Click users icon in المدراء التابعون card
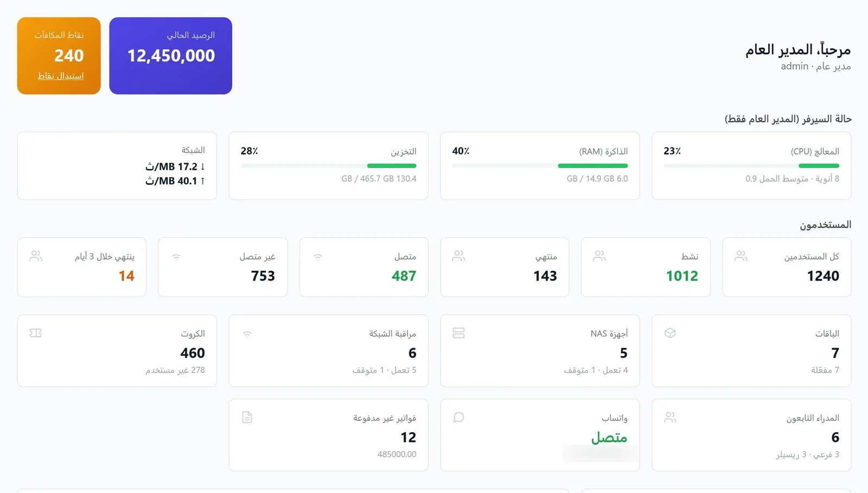 click(x=670, y=417)
